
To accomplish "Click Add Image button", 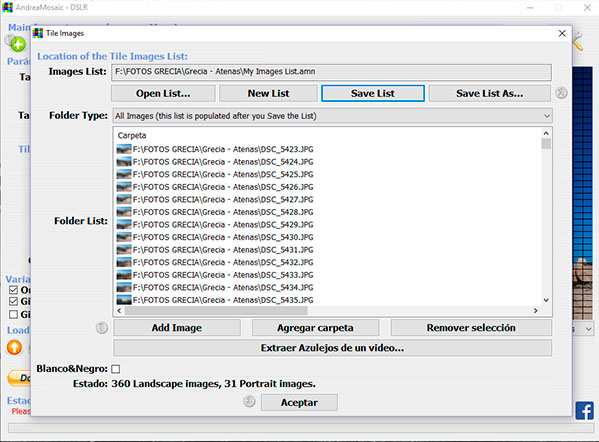I will point(177,328).
